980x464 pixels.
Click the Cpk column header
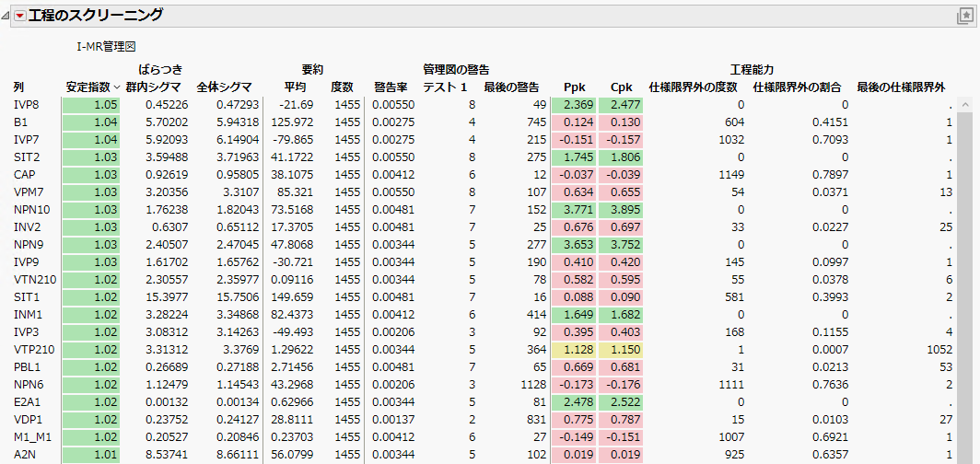coord(622,87)
